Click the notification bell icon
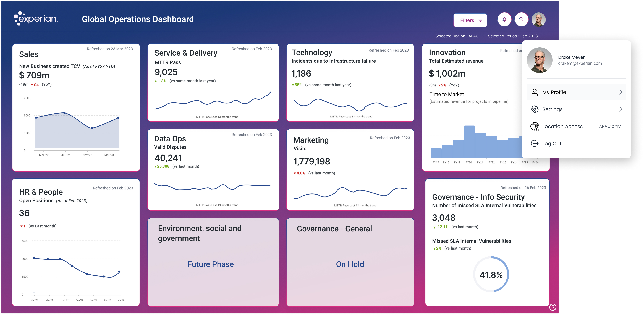Screen dimensions: 644x315 [504, 20]
